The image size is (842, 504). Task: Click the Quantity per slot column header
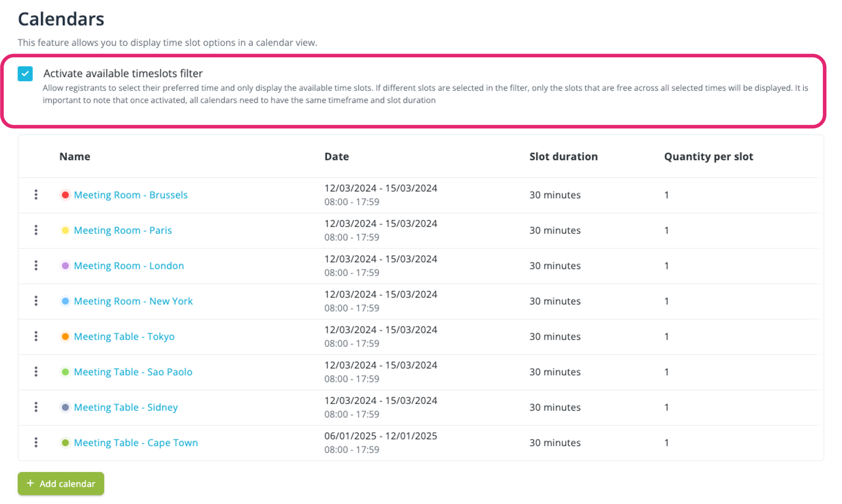coord(709,157)
